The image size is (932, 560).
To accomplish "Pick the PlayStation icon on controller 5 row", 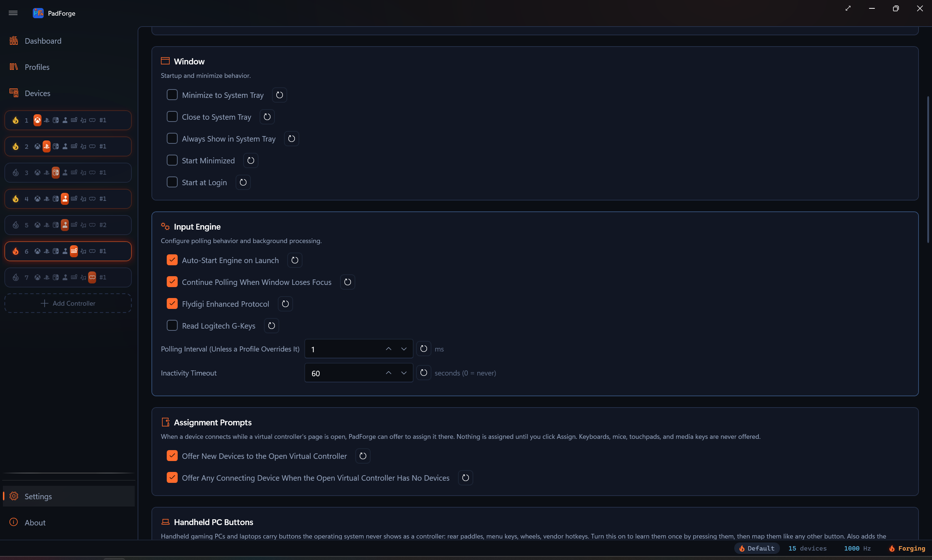I will coord(47,225).
